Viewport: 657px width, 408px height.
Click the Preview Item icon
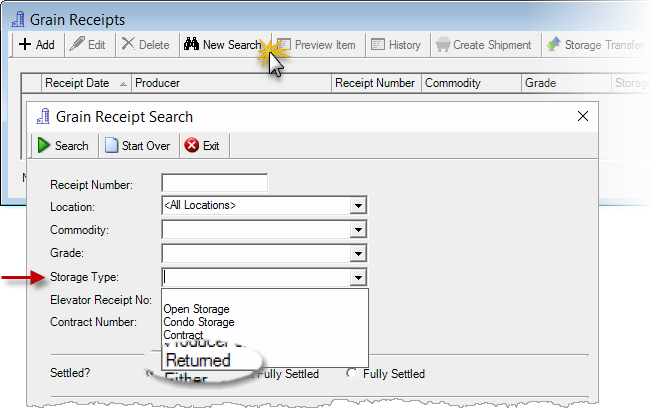[x=284, y=44]
